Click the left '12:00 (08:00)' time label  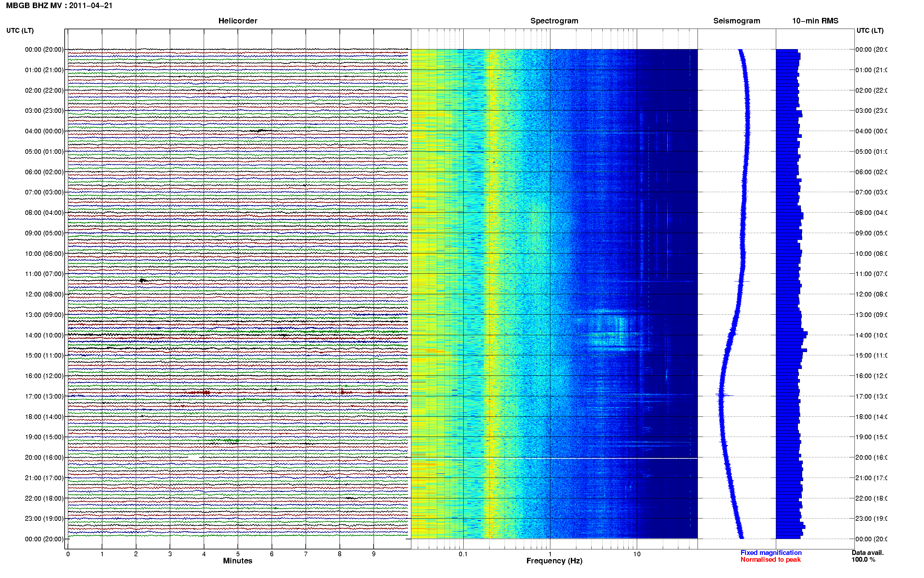click(44, 294)
